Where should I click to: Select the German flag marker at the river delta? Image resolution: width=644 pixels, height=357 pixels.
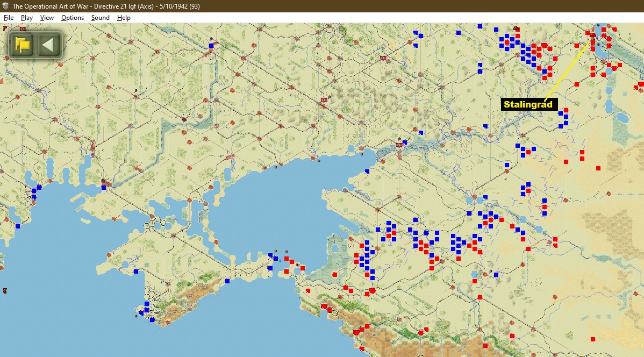(399, 145)
